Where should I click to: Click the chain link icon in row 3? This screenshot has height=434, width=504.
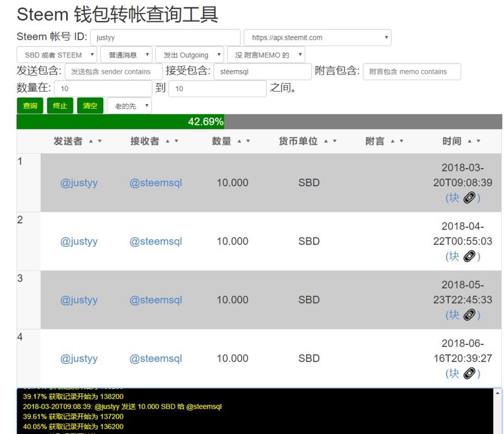tap(469, 315)
